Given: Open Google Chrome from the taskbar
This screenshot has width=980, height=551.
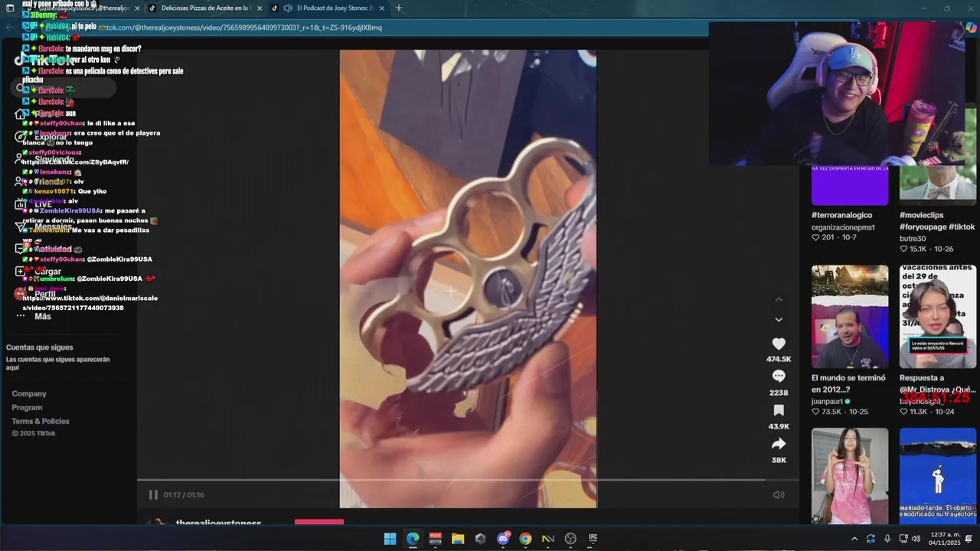Looking at the screenshot, I should tap(525, 539).
